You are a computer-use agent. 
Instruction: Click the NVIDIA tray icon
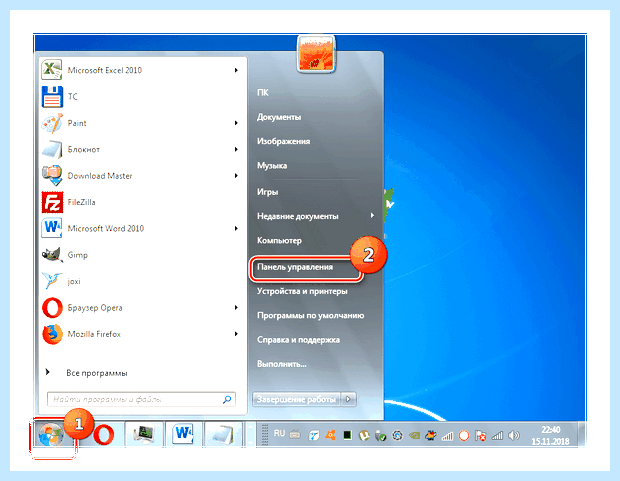coord(414,436)
